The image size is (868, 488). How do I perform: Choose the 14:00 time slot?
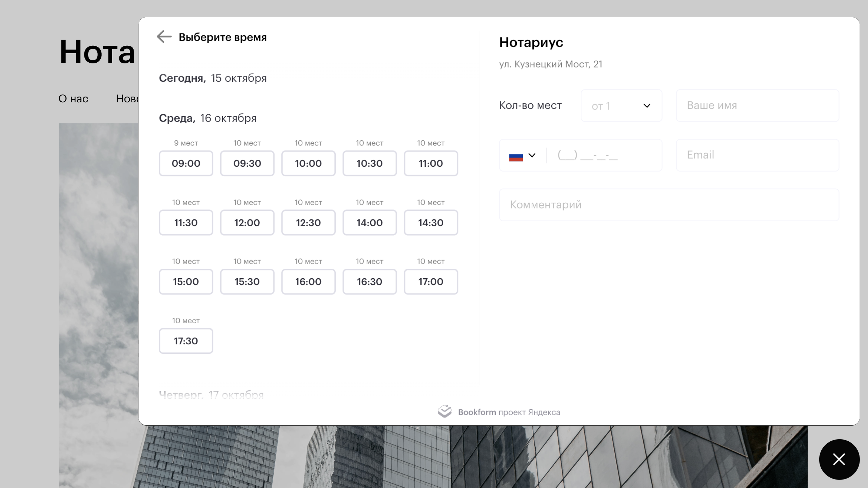click(370, 223)
